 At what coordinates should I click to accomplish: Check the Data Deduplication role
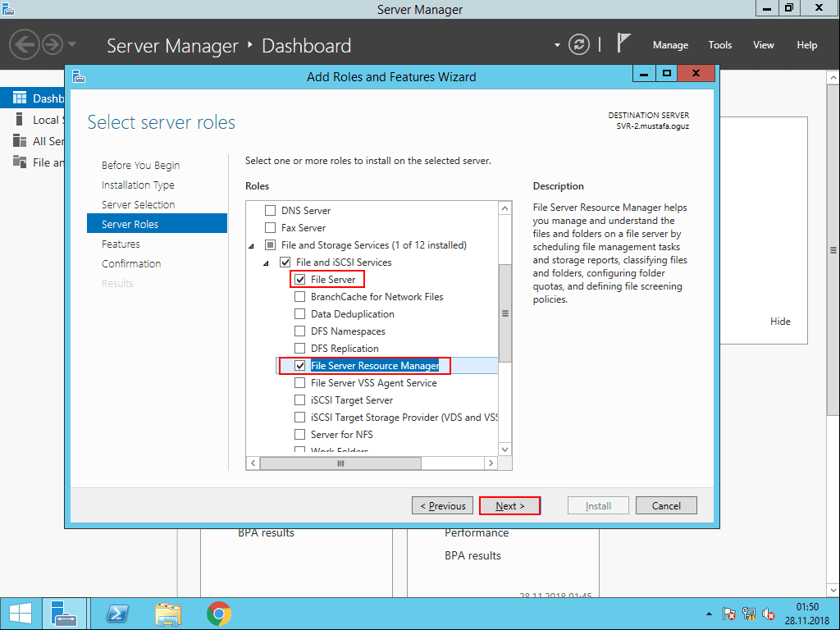pyautogui.click(x=299, y=313)
